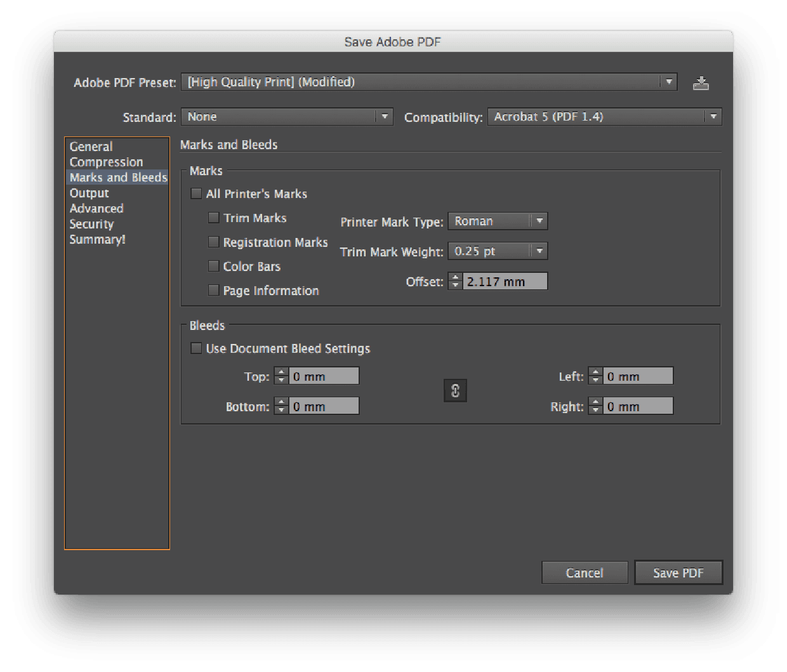
Task: Turn on Use Document Bleed Settings
Action: [197, 348]
